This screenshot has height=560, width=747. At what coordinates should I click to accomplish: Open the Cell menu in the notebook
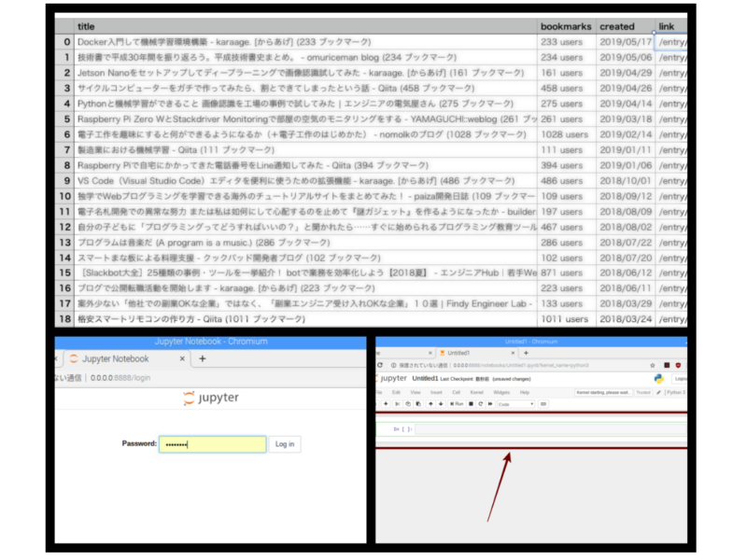coord(456,392)
